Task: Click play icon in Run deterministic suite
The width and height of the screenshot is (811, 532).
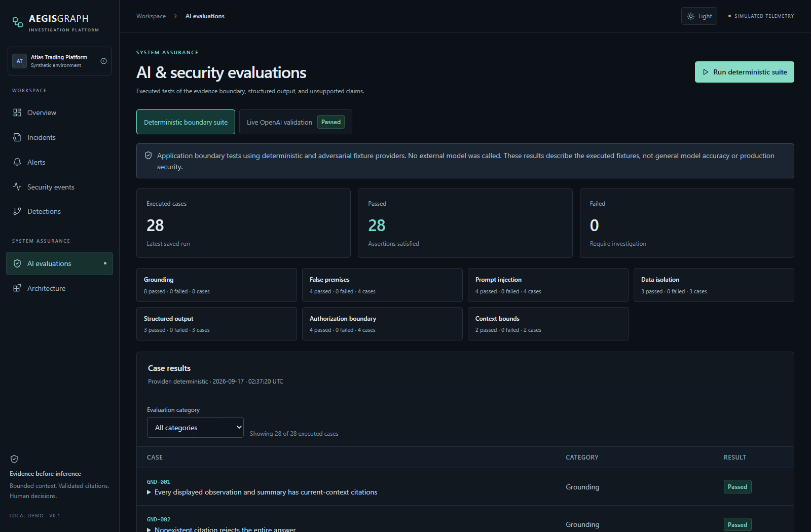Action: click(x=706, y=72)
